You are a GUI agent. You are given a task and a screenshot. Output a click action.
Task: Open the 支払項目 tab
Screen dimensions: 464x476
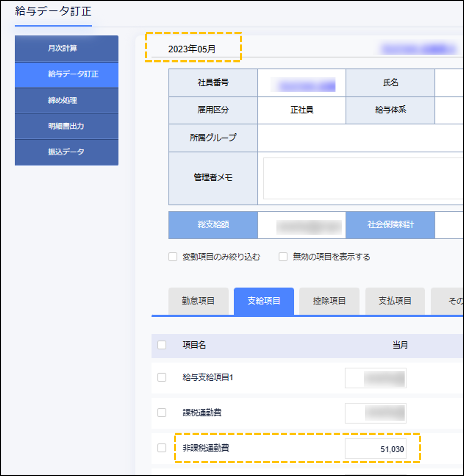click(395, 301)
